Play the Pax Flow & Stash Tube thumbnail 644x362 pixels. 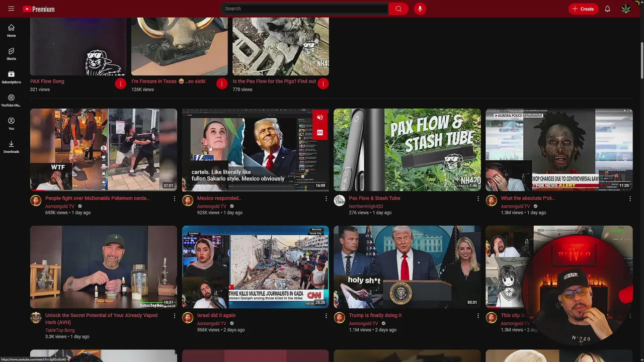pyautogui.click(x=407, y=150)
